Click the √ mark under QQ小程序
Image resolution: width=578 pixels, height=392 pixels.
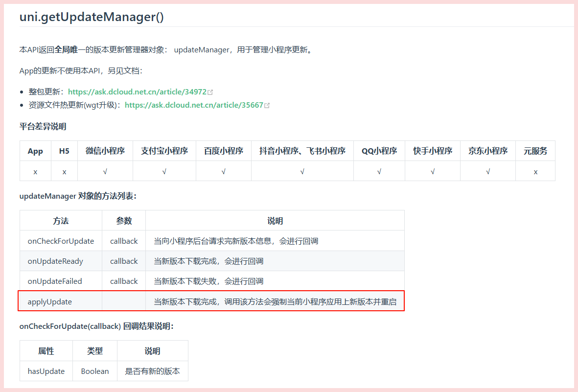tap(379, 171)
